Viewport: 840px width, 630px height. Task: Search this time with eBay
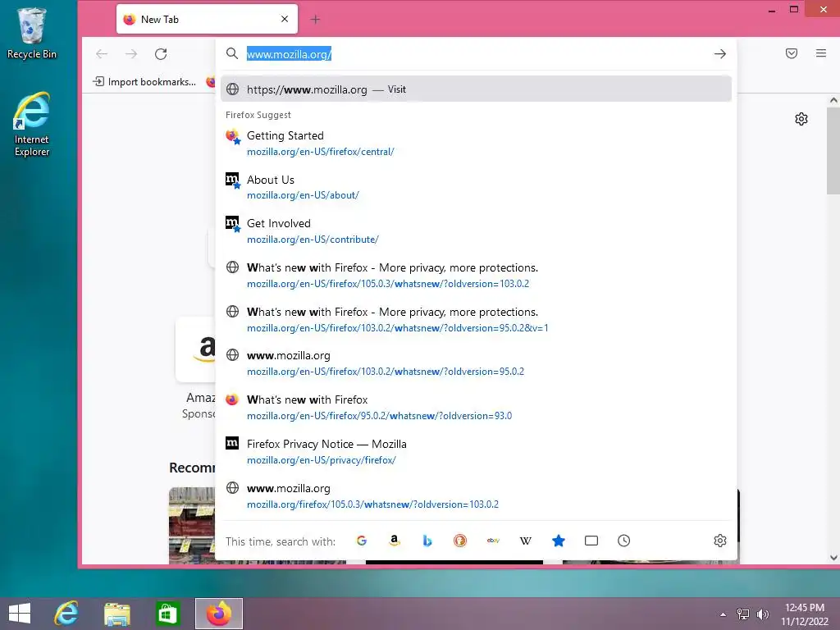click(x=493, y=541)
